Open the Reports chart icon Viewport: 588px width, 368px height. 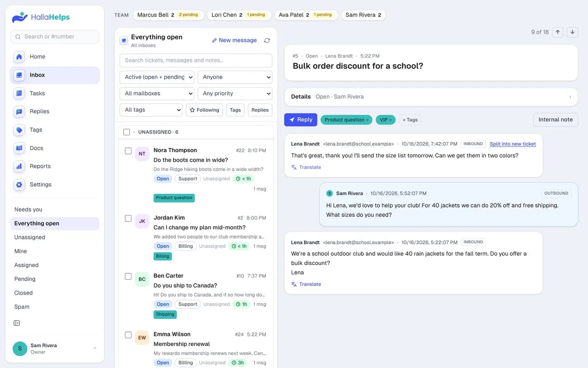pos(19,166)
